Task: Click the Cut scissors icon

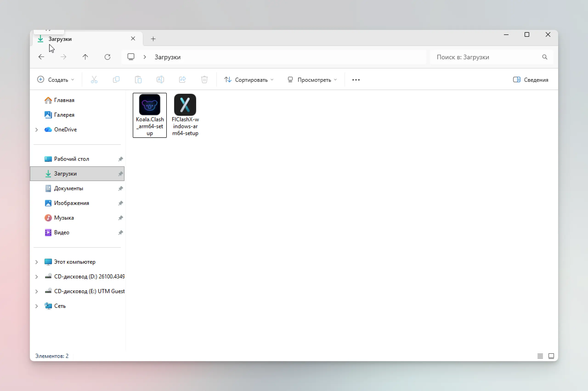Action: point(94,80)
